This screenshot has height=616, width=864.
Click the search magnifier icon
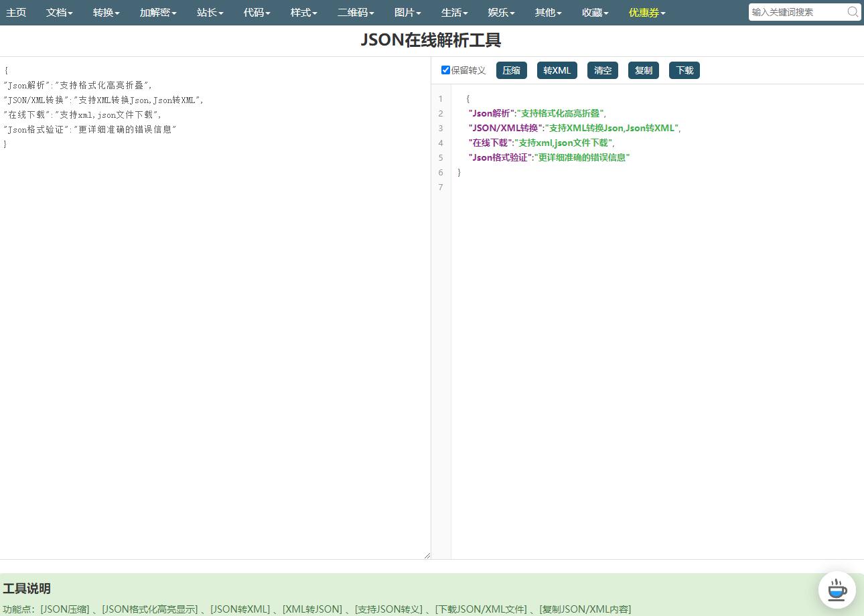[852, 12]
